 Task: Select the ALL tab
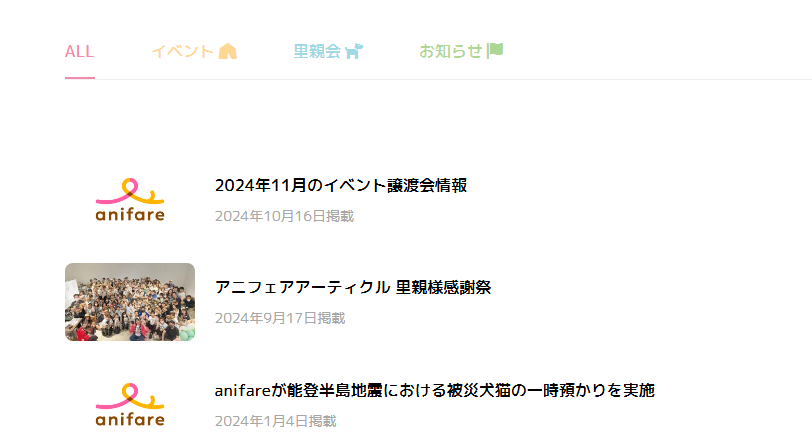79,51
